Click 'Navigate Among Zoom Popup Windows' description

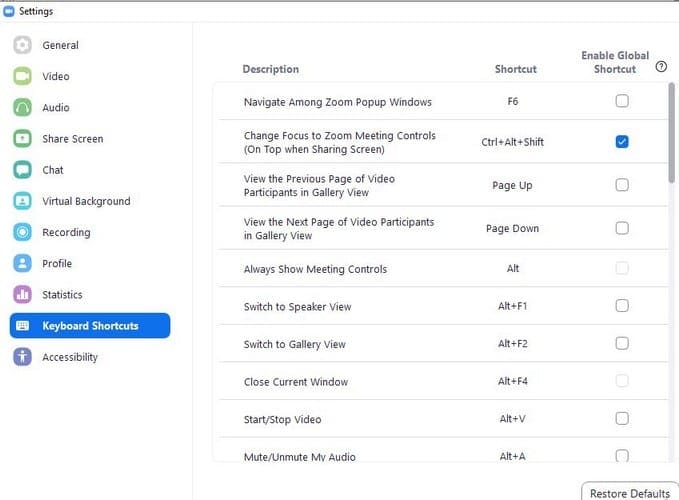click(x=338, y=102)
